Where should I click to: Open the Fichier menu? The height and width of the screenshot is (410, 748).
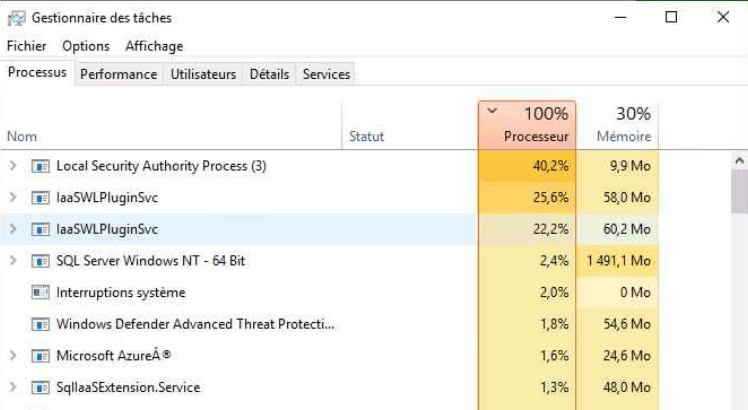26,46
